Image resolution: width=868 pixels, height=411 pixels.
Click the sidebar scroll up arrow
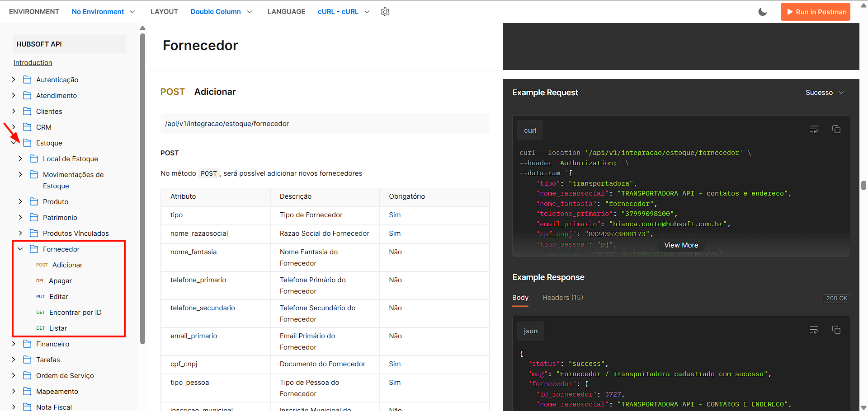click(143, 28)
